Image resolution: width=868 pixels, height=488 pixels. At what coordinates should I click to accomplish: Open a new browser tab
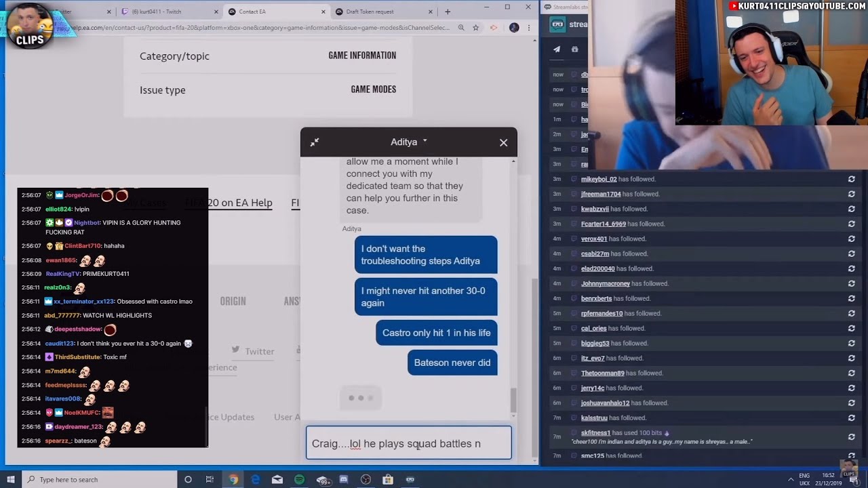[x=448, y=12]
